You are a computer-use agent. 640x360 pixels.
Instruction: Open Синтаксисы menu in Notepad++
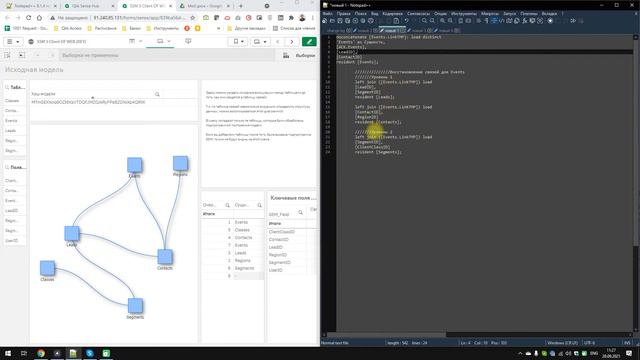click(418, 13)
